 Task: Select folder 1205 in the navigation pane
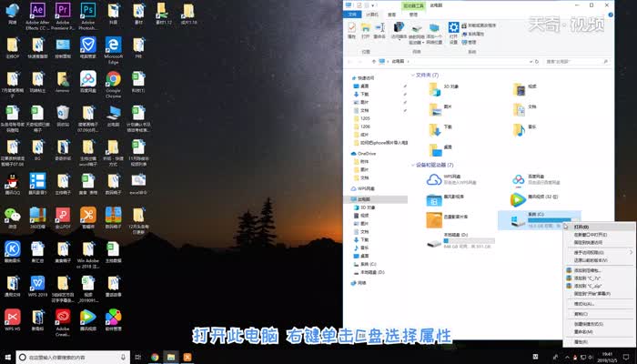coord(361,118)
